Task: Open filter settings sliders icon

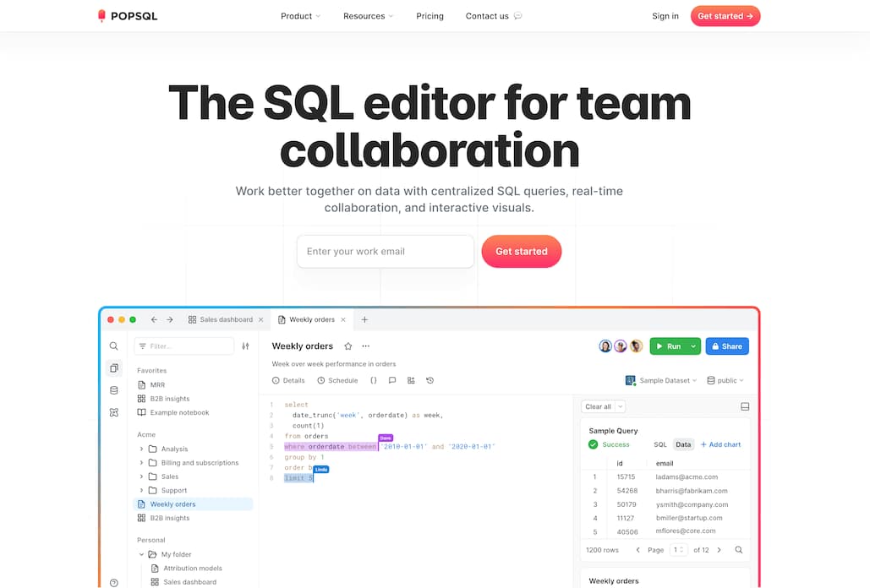Action: point(245,346)
